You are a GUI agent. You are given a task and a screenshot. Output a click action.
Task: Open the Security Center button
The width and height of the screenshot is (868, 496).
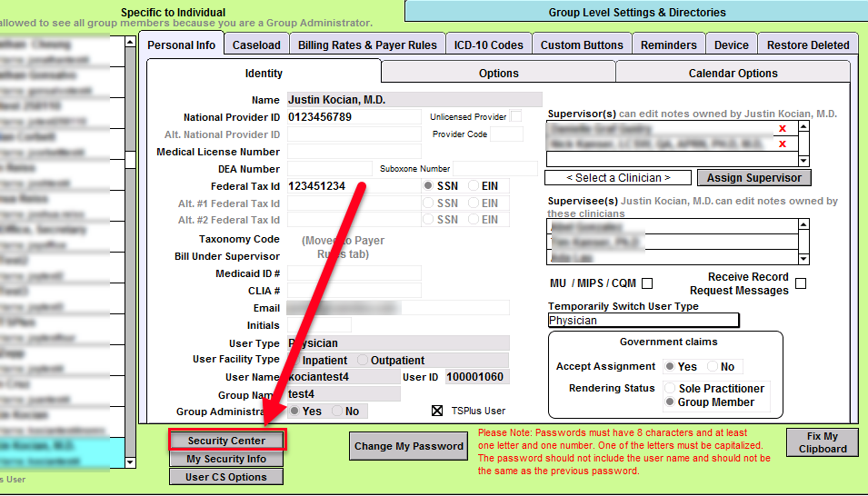(227, 441)
